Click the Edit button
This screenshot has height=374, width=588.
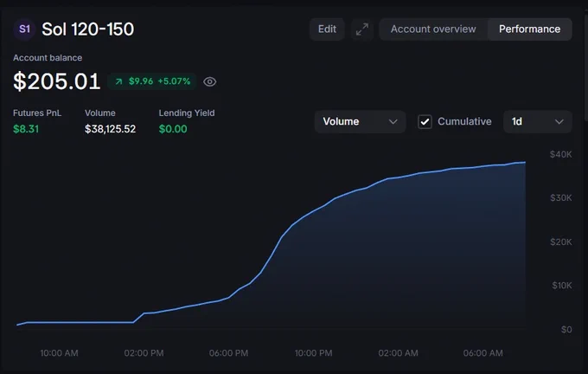click(x=327, y=29)
